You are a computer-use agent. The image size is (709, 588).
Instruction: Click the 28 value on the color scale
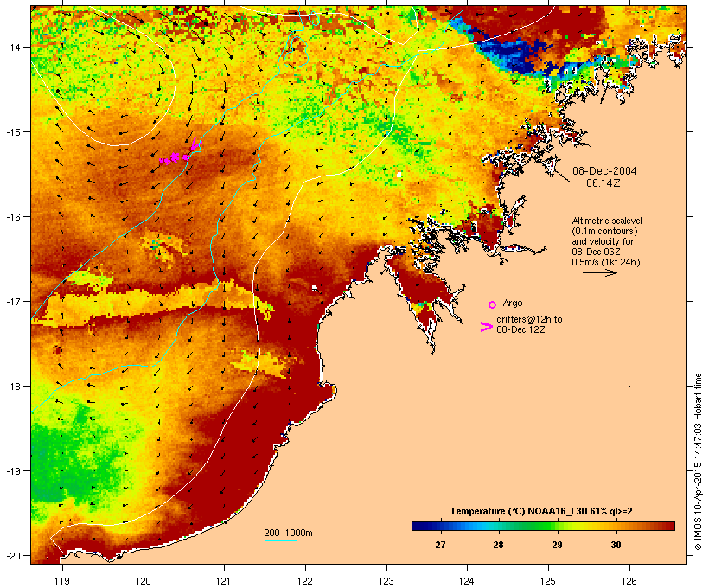click(x=498, y=545)
